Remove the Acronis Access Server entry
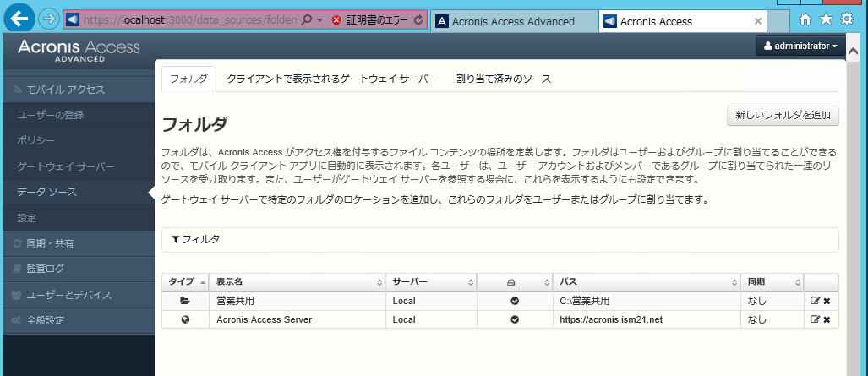The width and height of the screenshot is (868, 376). [827, 319]
